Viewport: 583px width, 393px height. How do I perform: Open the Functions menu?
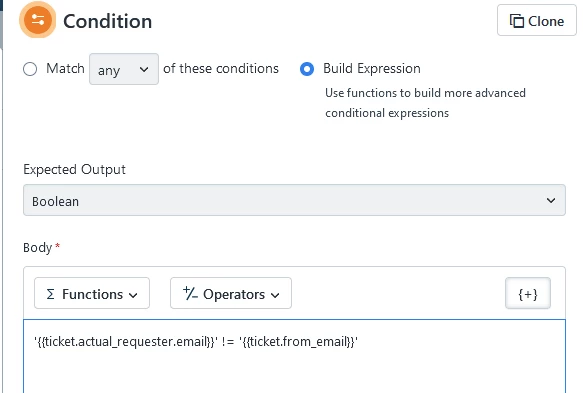[x=92, y=293]
